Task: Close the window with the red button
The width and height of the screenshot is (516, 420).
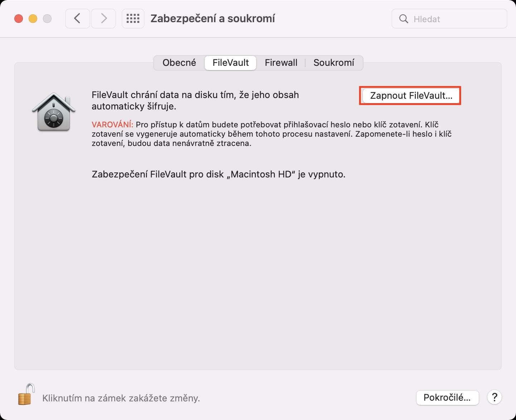Action: pyautogui.click(x=19, y=19)
